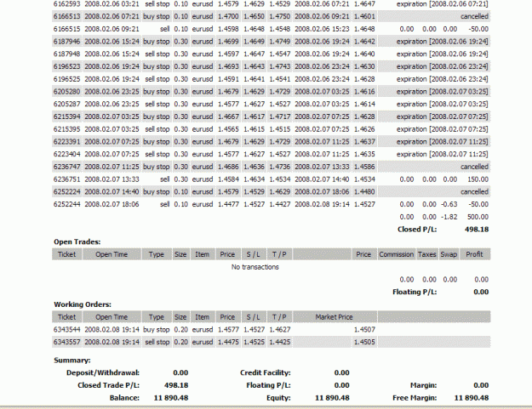The height and width of the screenshot is (409, 532).
Task: Click Floating P/L value 0.00 under Open Trades
Action: pyautogui.click(x=481, y=293)
